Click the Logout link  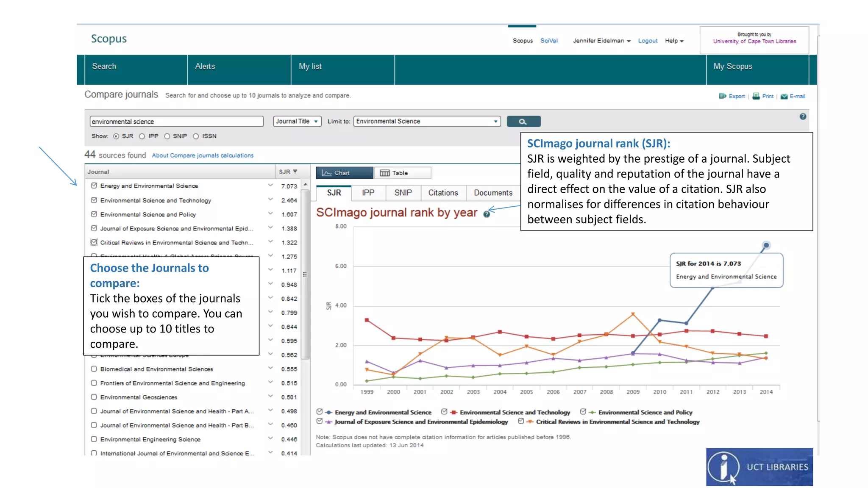648,41
